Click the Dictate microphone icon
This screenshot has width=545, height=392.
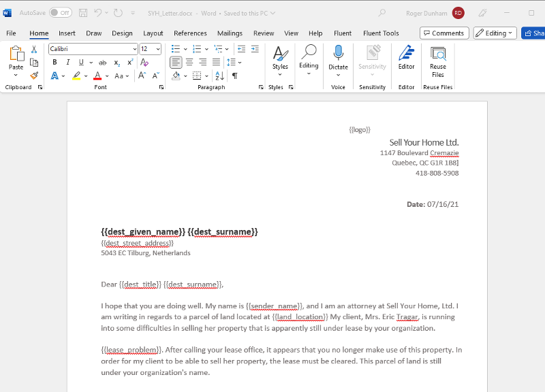[x=338, y=53]
